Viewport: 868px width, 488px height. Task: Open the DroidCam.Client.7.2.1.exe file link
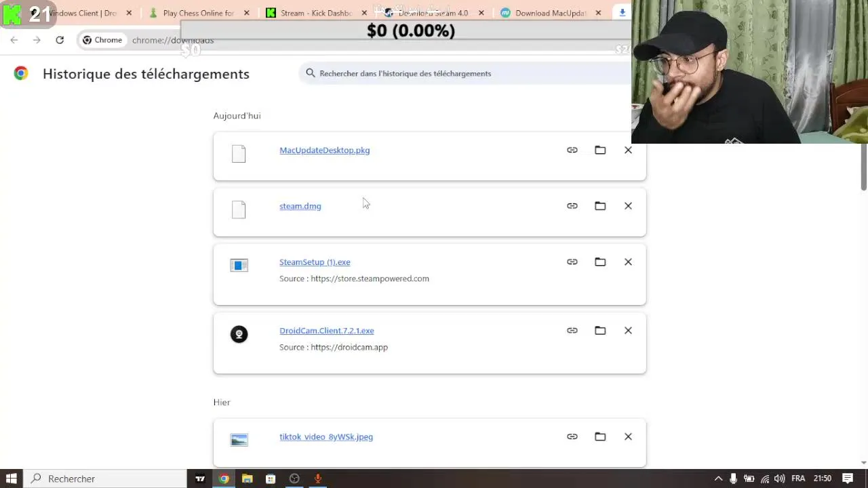click(x=327, y=331)
